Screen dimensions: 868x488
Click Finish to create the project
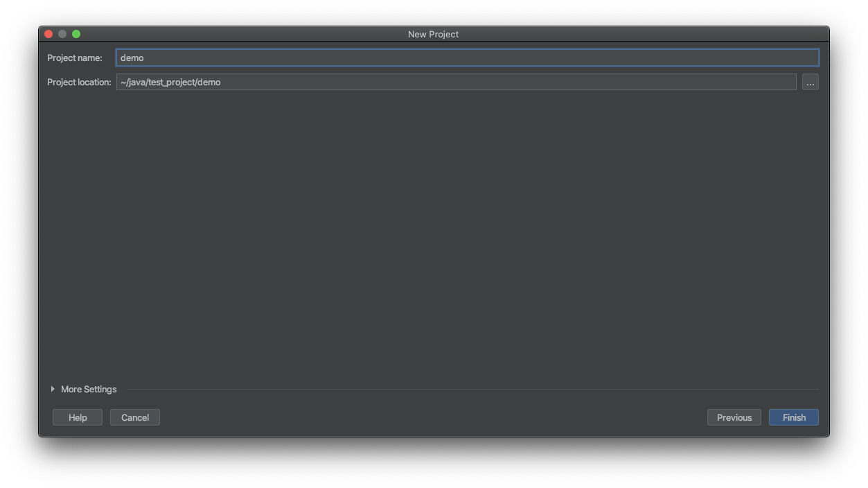coord(793,417)
